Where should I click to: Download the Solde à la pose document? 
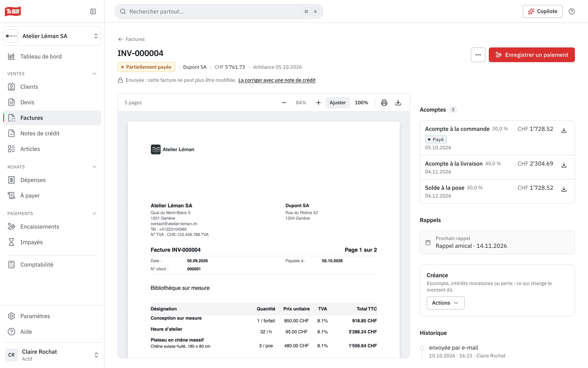564,189
